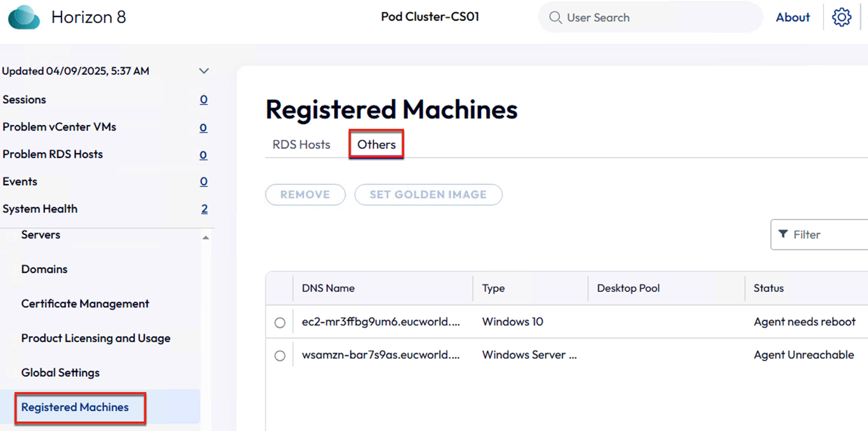Open Global Settings in sidebar
This screenshot has height=431, width=868.
coord(60,373)
